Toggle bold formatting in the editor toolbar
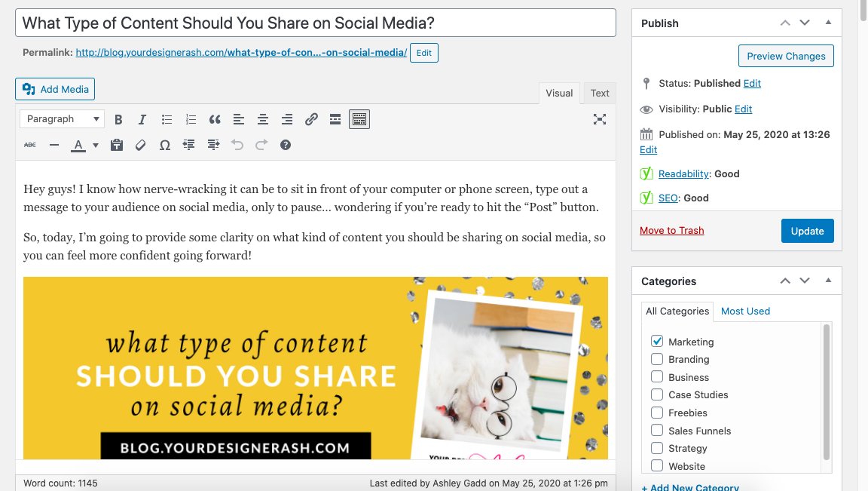Viewport: 868px width, 491px height. click(x=118, y=119)
